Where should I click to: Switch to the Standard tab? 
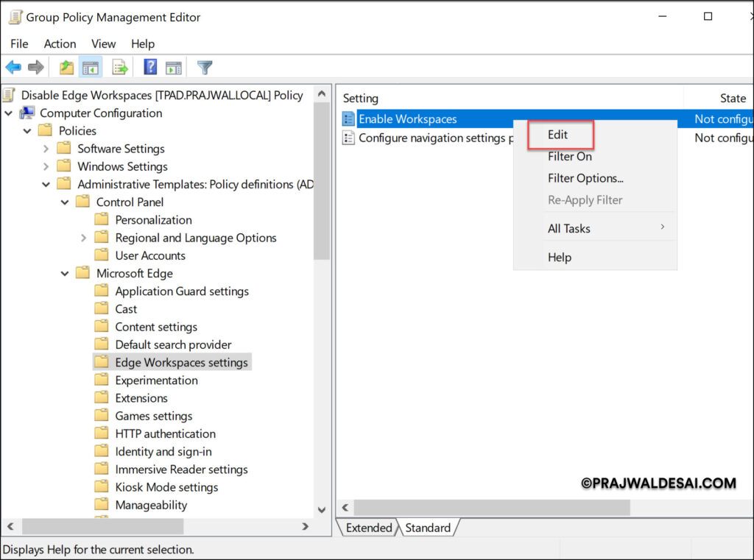click(428, 528)
